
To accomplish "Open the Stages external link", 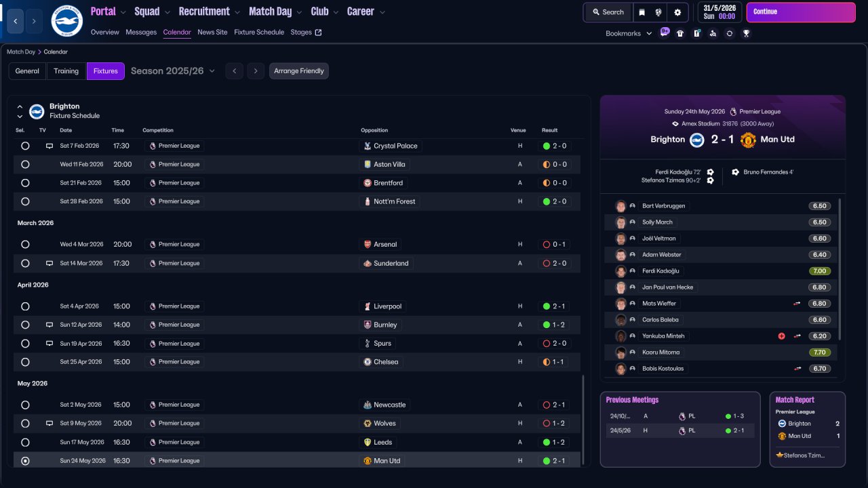I will [306, 33].
